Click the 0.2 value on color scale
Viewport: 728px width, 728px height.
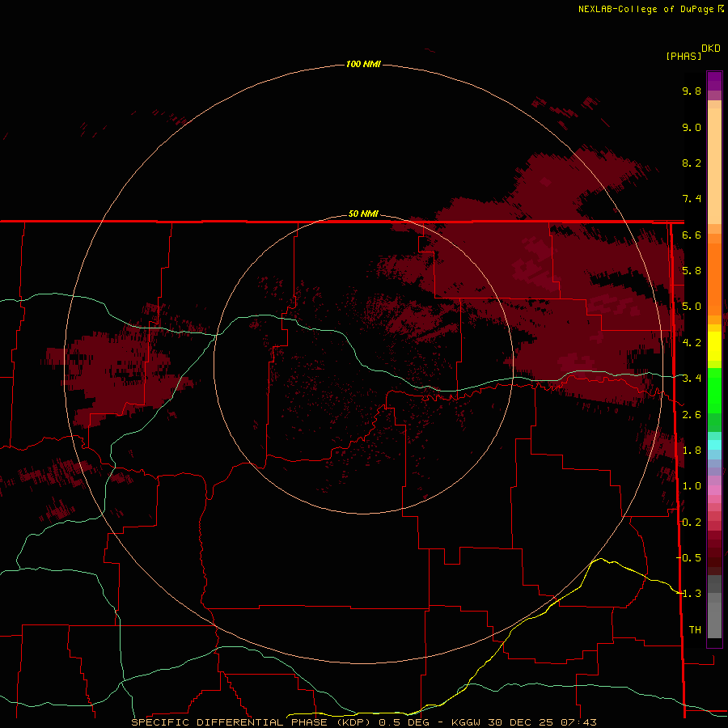[x=692, y=522]
